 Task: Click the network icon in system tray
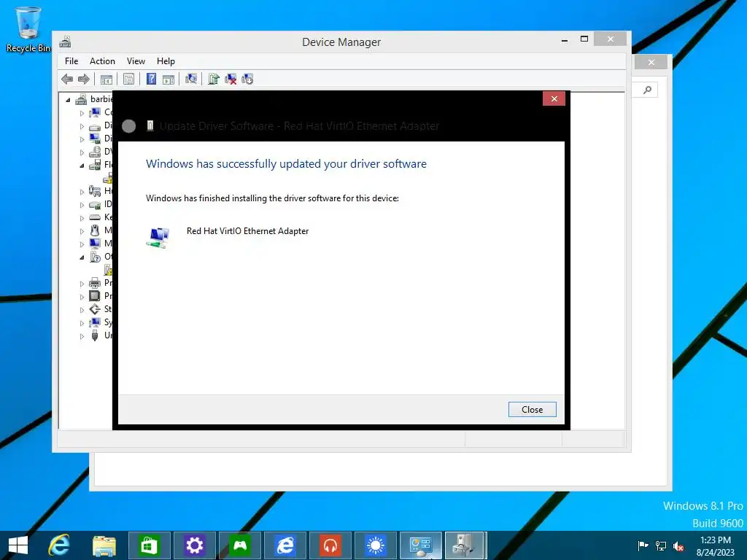(x=661, y=545)
